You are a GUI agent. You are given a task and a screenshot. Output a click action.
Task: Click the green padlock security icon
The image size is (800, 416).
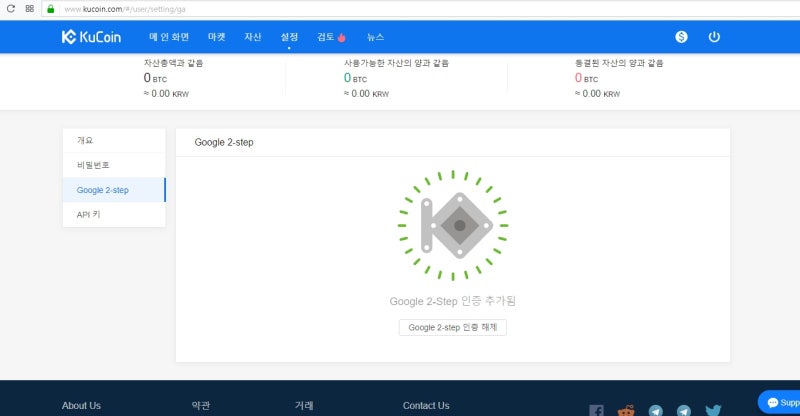point(51,9)
